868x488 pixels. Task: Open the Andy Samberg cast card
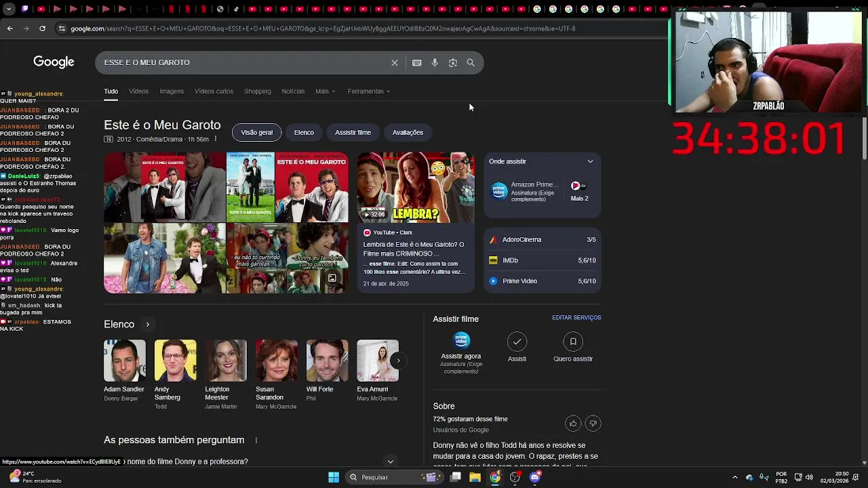[175, 374]
